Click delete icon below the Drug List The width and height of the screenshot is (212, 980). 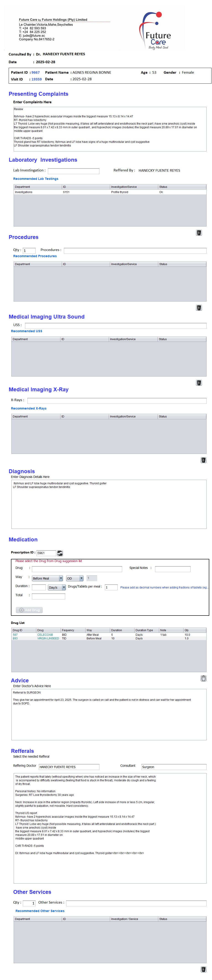point(203,678)
